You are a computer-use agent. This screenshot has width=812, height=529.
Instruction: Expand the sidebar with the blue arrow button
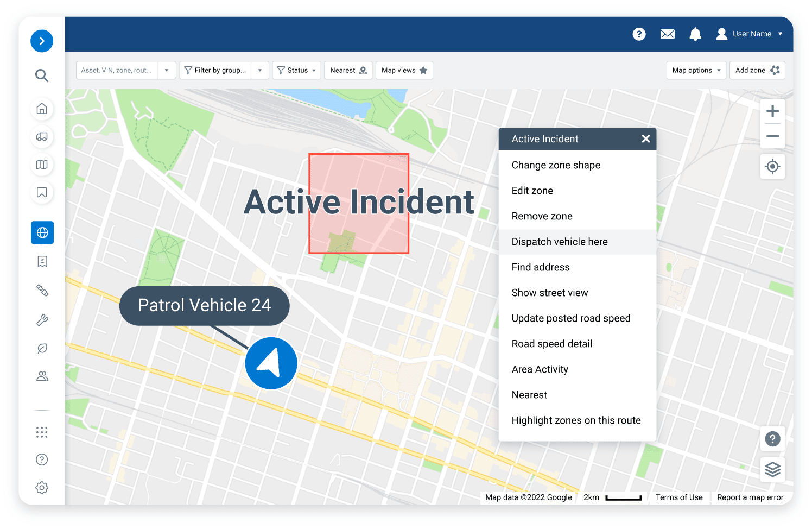(x=42, y=41)
